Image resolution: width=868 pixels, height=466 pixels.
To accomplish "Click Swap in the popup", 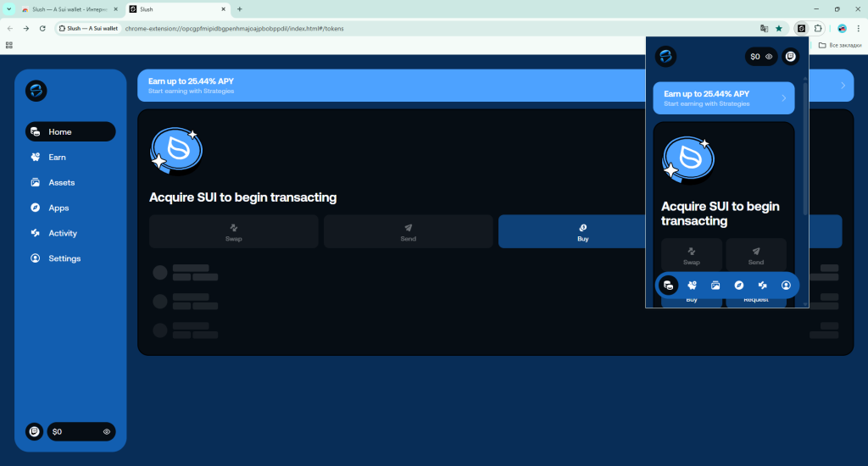I will click(x=692, y=256).
